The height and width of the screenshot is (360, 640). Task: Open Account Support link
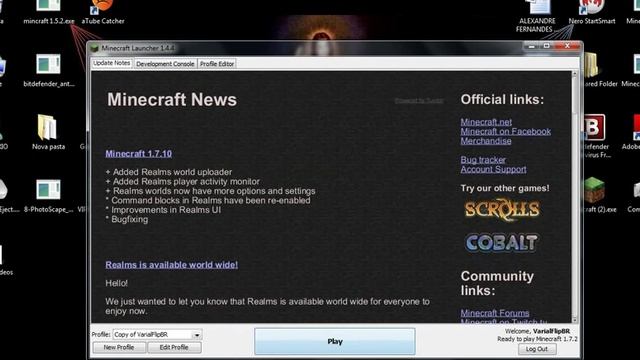pos(493,169)
